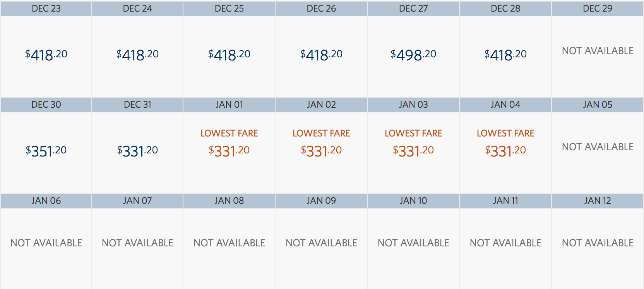Click the Jan 06 not available cell

pos(45,243)
